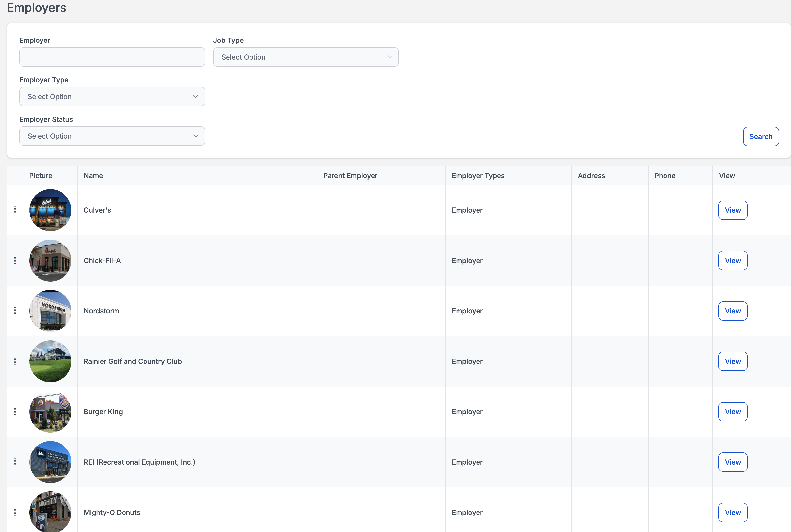
Task: Click the drag handle for Burger King row
Action: click(15, 411)
